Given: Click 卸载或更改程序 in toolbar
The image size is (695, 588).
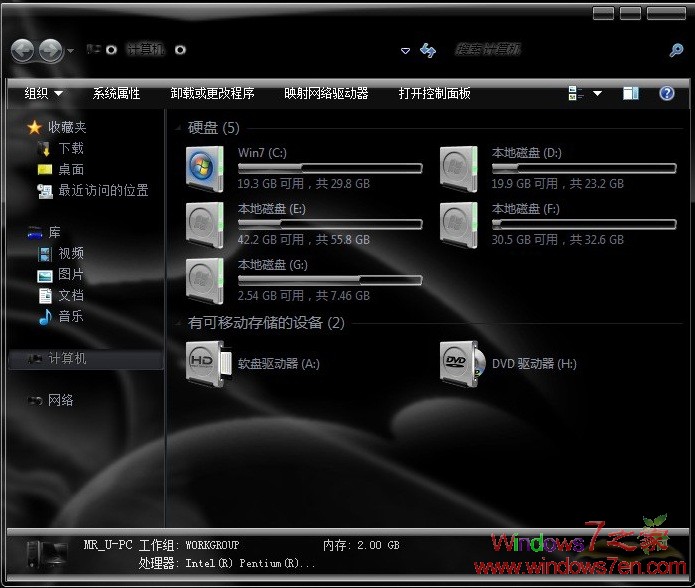Looking at the screenshot, I should click(x=212, y=93).
